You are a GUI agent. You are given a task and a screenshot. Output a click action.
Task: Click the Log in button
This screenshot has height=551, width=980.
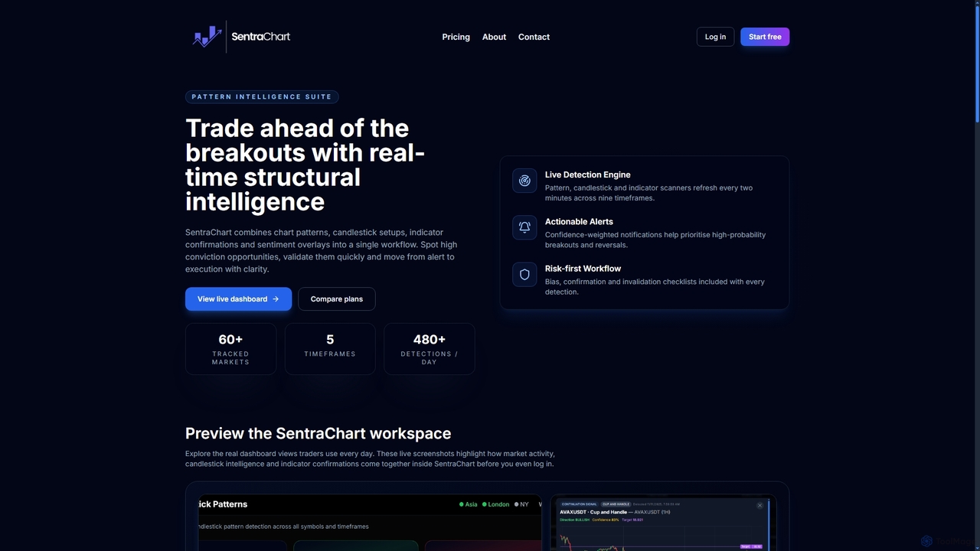[715, 37]
